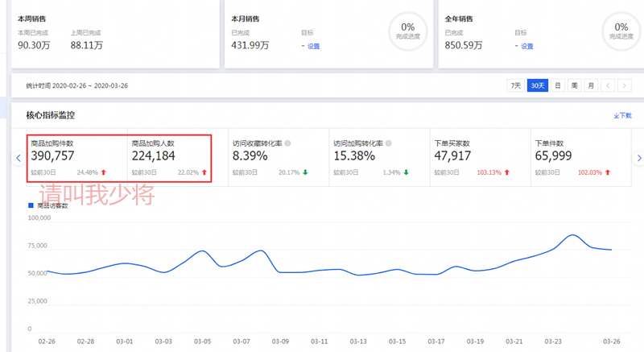Image resolution: width=644 pixels, height=352 pixels.
Task: Switch to 周 weekly view
Action: (574, 85)
